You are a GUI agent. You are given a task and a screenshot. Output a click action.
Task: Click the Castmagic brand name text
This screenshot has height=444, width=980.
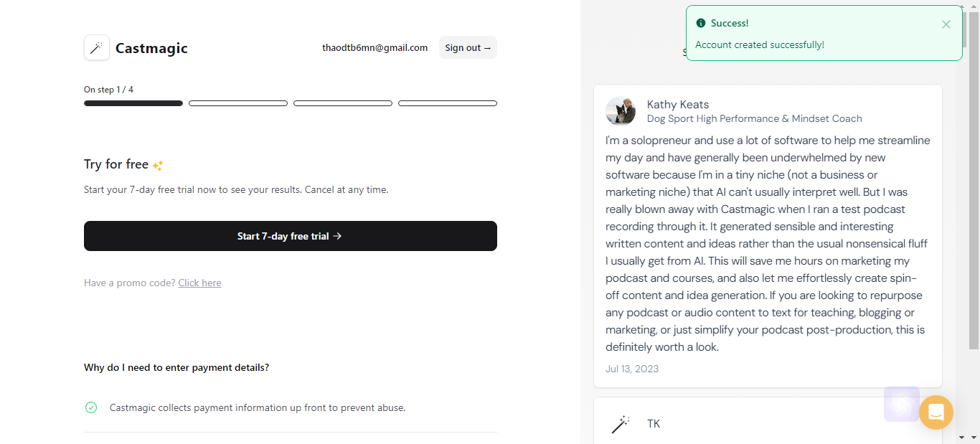coord(151,48)
